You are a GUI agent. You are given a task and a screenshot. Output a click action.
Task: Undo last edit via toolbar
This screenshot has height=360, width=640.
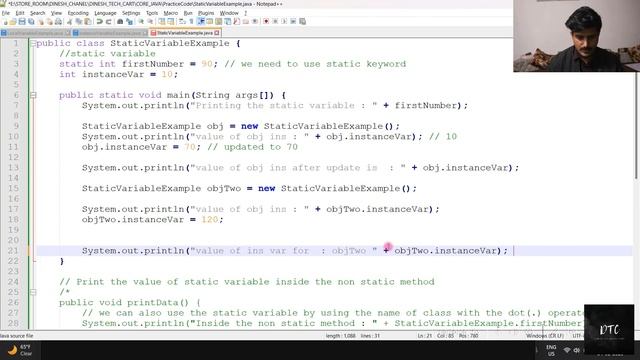point(99,21)
